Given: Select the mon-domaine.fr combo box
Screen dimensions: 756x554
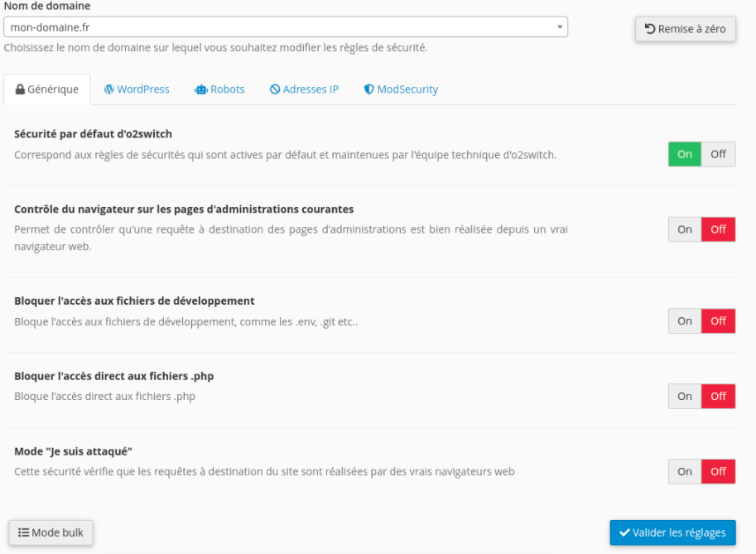Looking at the screenshot, I should tap(286, 27).
